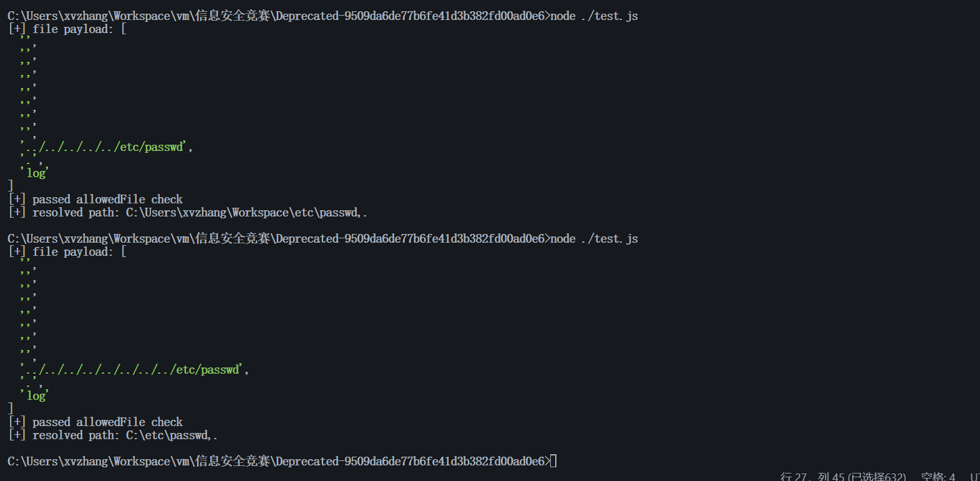This screenshot has width=980, height=481.
Task: Change indentation via the 空格: 4 indicator
Action: (x=938, y=477)
